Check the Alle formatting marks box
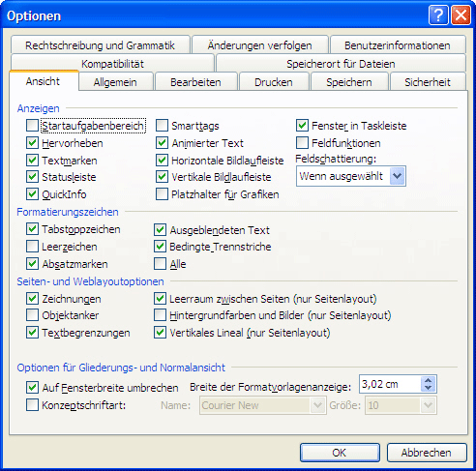The width and height of the screenshot is (476, 471). click(160, 263)
